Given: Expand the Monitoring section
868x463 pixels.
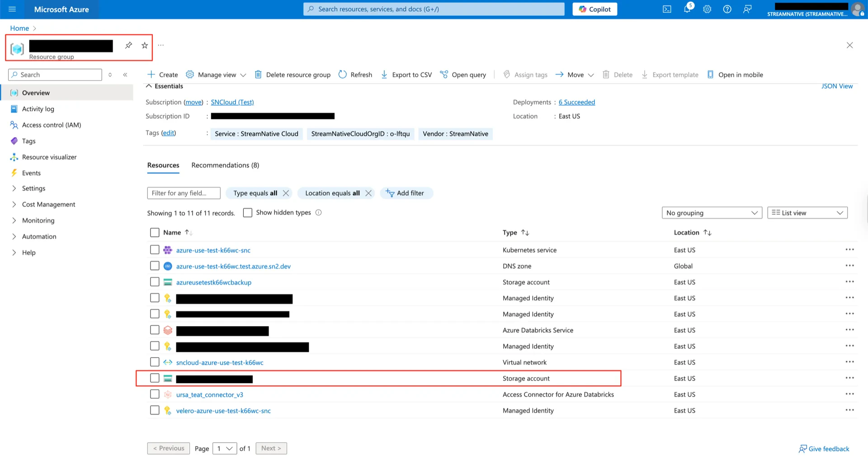Looking at the screenshot, I should [x=38, y=220].
